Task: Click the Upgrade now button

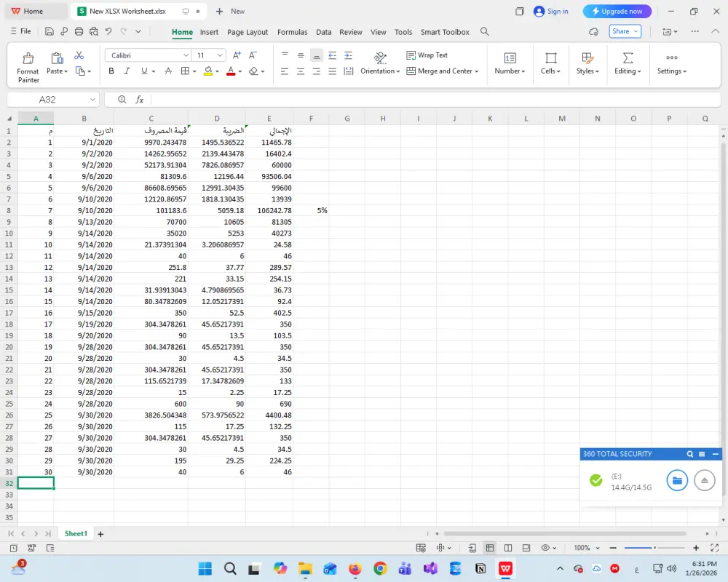Action: (x=617, y=11)
